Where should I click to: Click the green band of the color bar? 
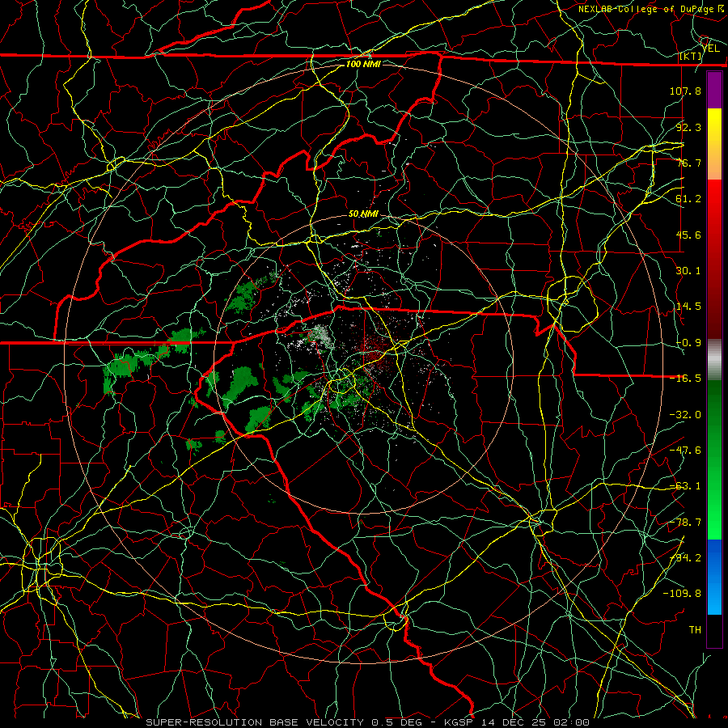pyautogui.click(x=714, y=459)
